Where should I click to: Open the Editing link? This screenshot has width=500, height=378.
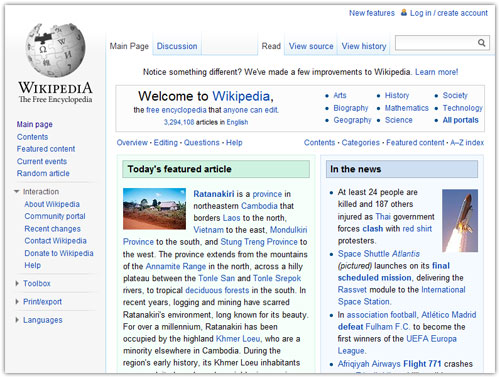[166, 143]
